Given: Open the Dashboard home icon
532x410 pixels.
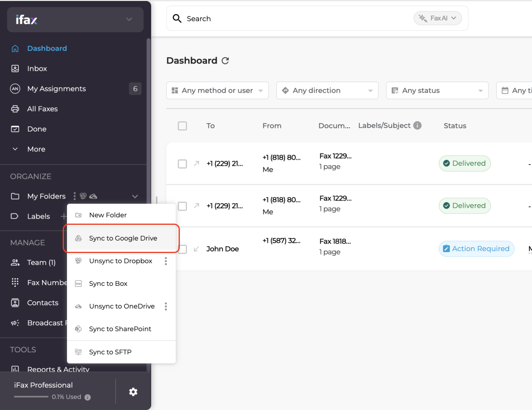Looking at the screenshot, I should coord(15,48).
